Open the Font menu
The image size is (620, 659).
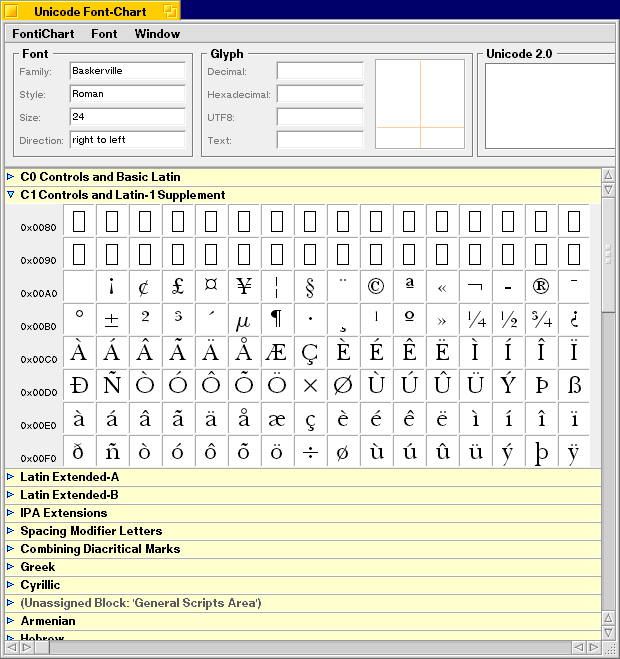pyautogui.click(x=104, y=34)
